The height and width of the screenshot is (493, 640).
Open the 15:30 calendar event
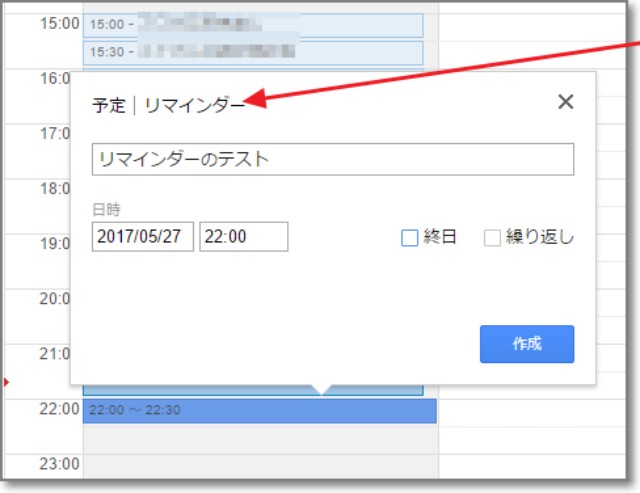pos(253,52)
